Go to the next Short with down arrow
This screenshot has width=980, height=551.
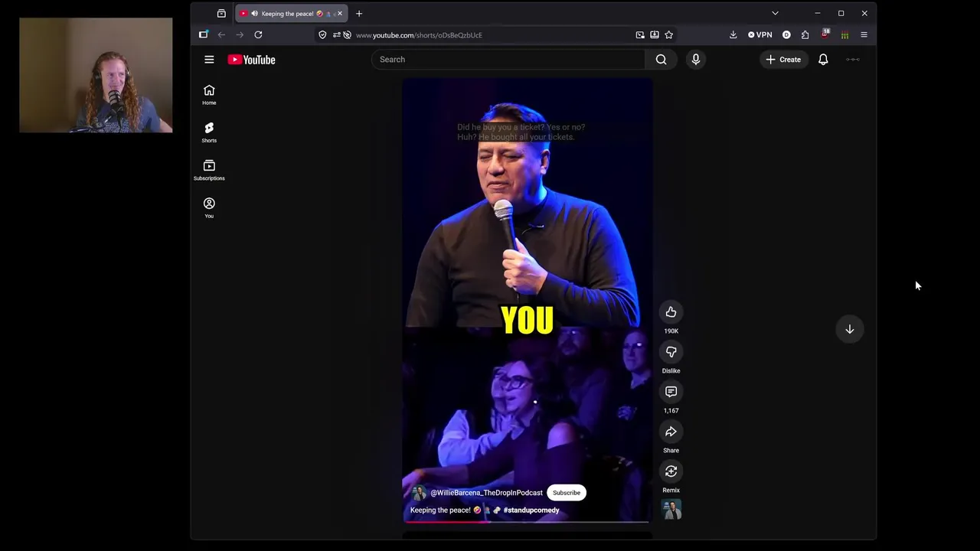click(850, 329)
